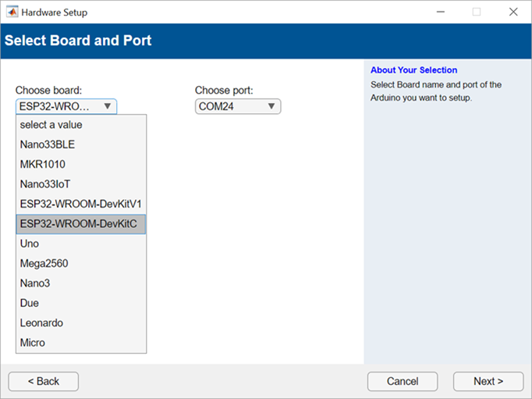Proceed with the Next button
Viewport: 532px width, 399px height.
488,381
